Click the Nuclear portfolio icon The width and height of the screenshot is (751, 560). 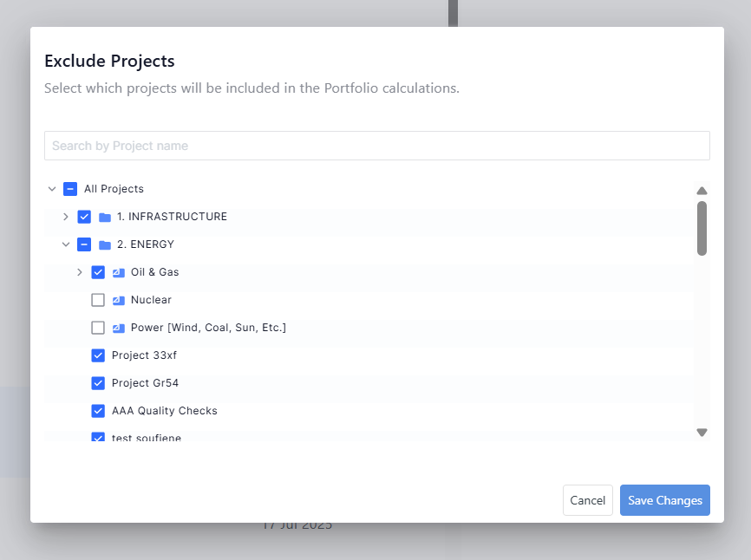point(119,300)
